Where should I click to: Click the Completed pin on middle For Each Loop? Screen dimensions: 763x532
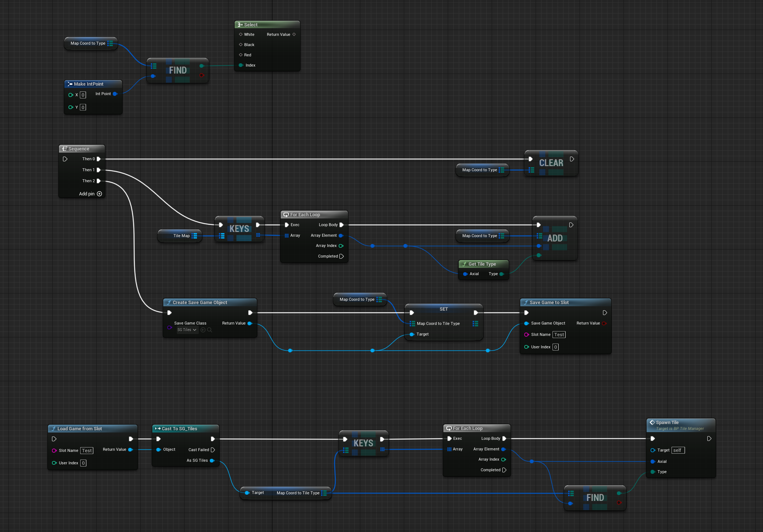pyautogui.click(x=341, y=256)
